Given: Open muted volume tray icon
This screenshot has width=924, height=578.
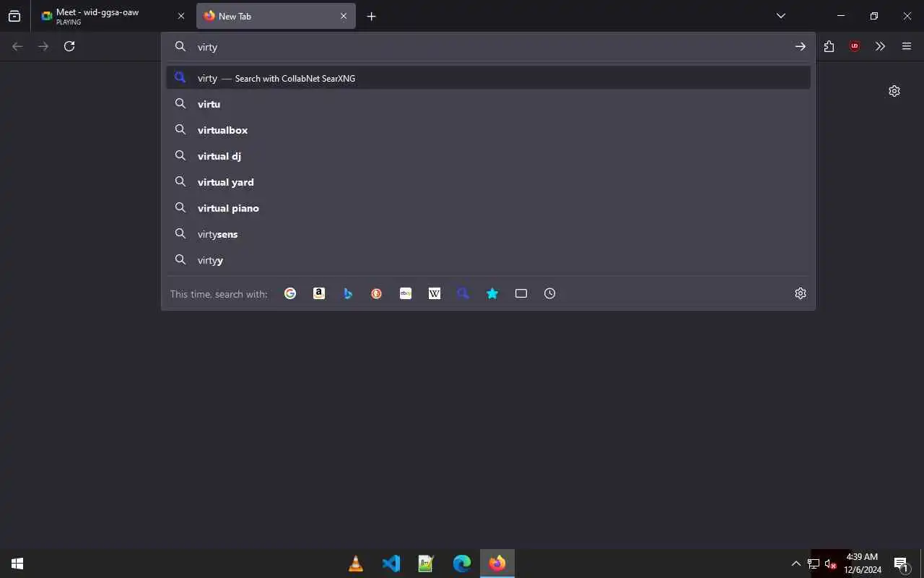Looking at the screenshot, I should [x=830, y=564].
